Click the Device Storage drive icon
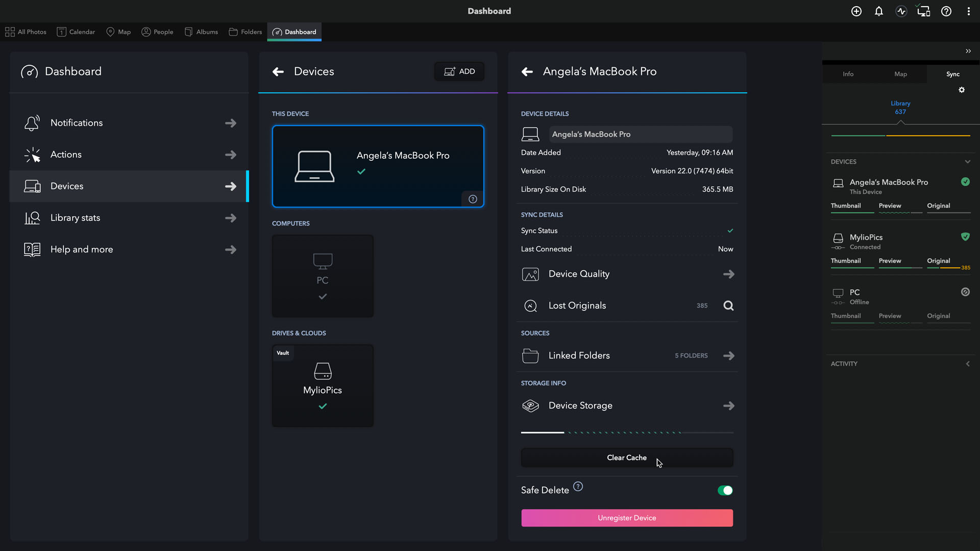 530,406
